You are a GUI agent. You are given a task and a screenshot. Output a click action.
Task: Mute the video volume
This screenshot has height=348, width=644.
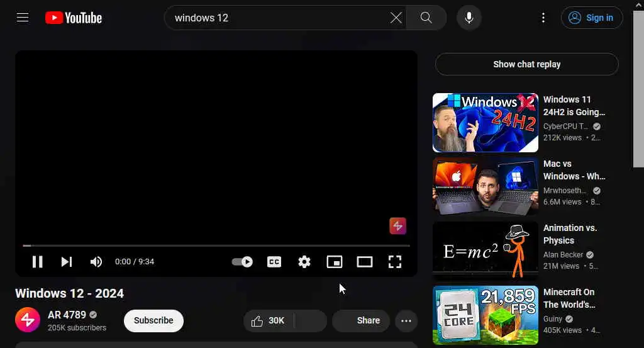tap(96, 262)
